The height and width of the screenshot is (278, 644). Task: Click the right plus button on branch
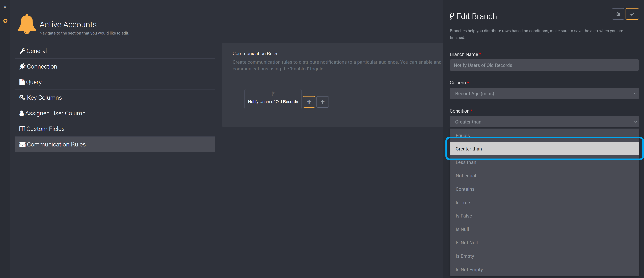coord(323,101)
